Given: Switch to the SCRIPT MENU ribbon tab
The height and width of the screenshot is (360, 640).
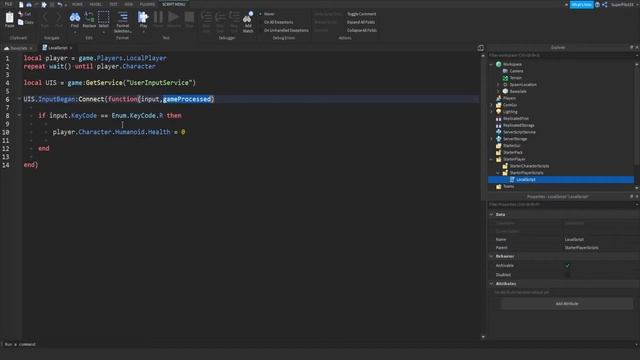Looking at the screenshot, I should pos(173,4).
